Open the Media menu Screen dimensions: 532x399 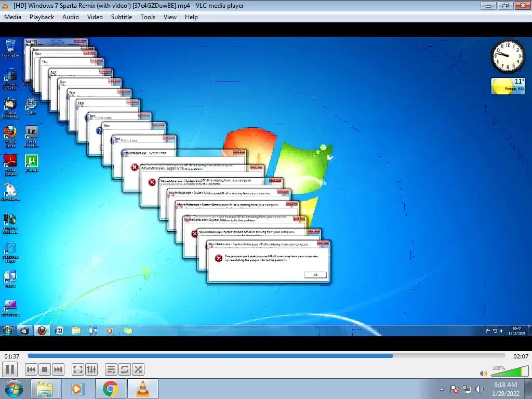click(x=12, y=17)
